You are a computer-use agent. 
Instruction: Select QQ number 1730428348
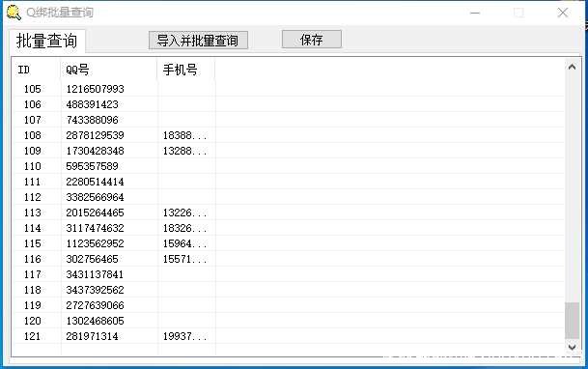[95, 151]
